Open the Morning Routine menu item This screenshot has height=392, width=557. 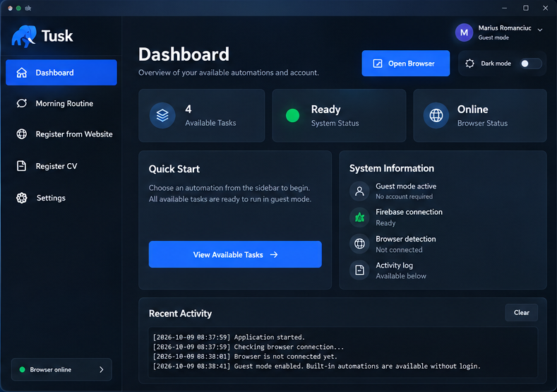point(61,103)
